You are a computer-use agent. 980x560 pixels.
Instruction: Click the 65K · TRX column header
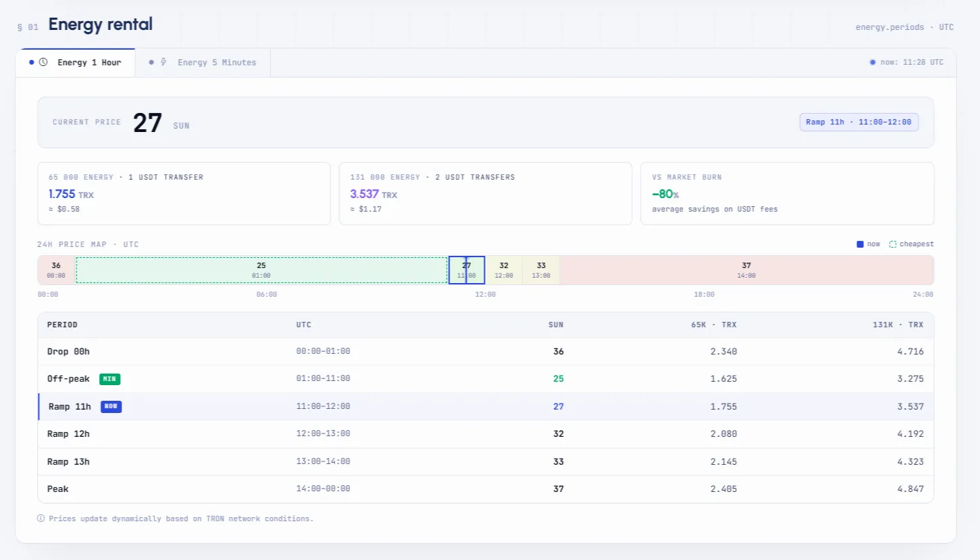coord(714,325)
